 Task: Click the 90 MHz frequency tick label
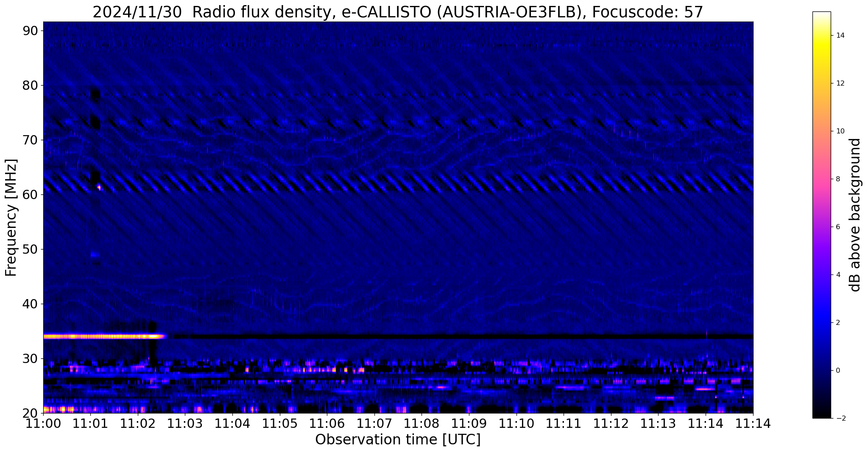30,31
